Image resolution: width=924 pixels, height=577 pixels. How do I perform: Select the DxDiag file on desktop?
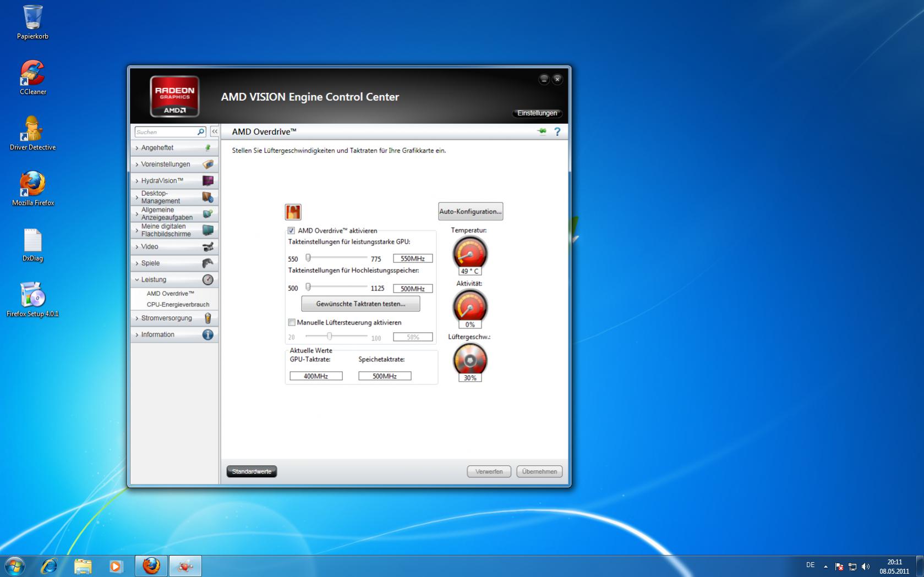point(32,245)
